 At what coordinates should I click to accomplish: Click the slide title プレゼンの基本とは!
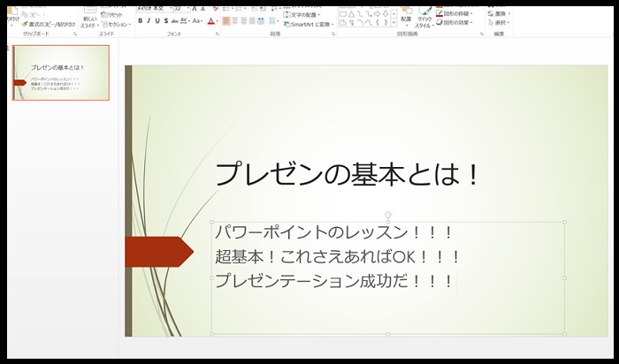(348, 174)
